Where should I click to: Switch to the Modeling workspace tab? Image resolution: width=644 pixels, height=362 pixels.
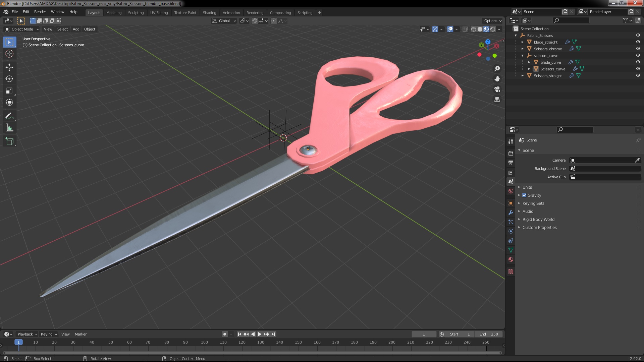pos(114,13)
